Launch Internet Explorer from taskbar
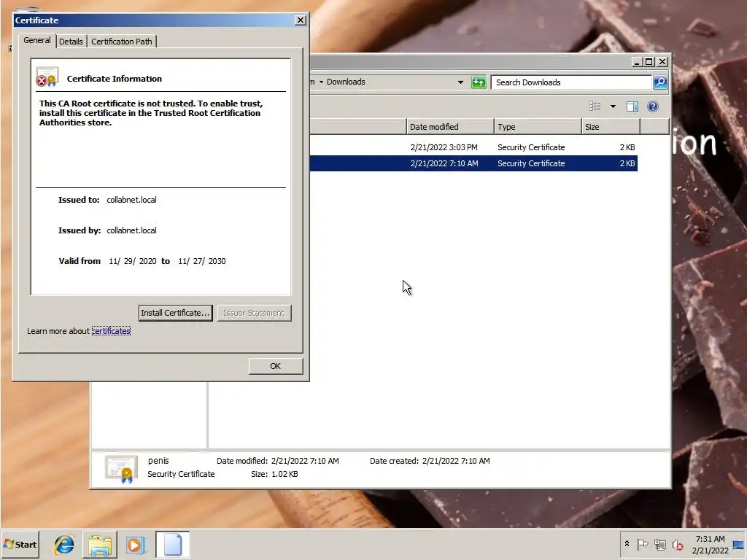This screenshot has height=560, width=747. pyautogui.click(x=64, y=545)
